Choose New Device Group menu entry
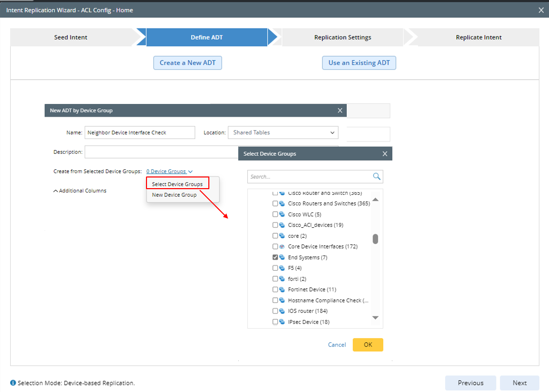This screenshot has width=549, height=392. tap(174, 195)
